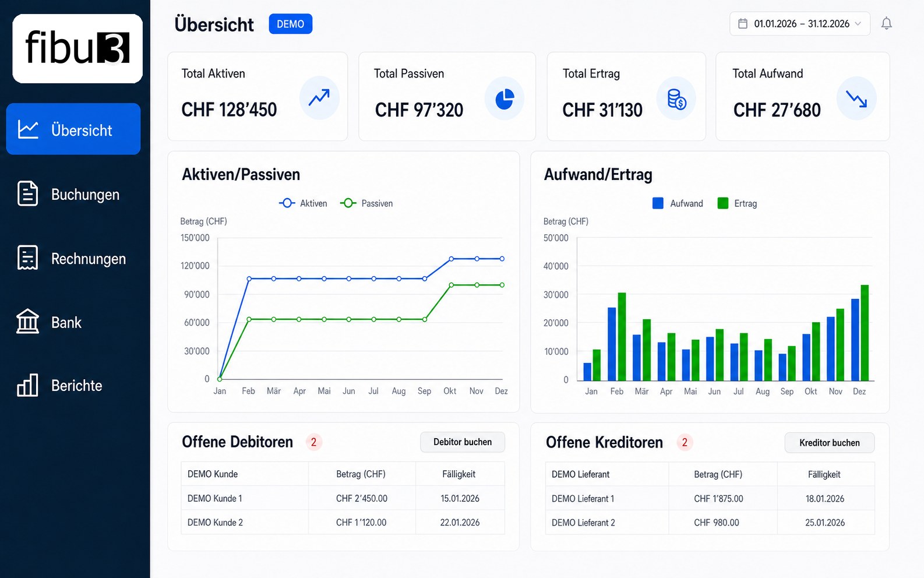
Task: Click the Übersicht line chart sidebar icon
Action: [x=28, y=129]
